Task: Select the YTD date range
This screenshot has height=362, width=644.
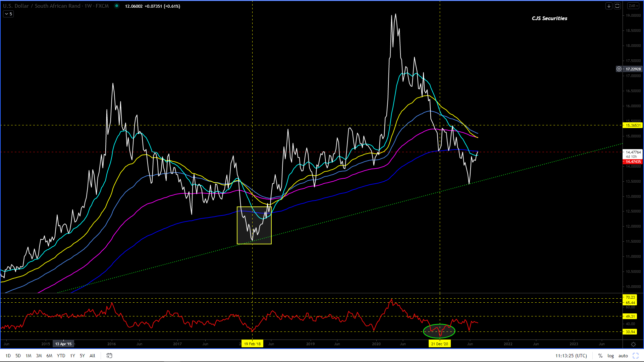Action: pyautogui.click(x=61, y=356)
